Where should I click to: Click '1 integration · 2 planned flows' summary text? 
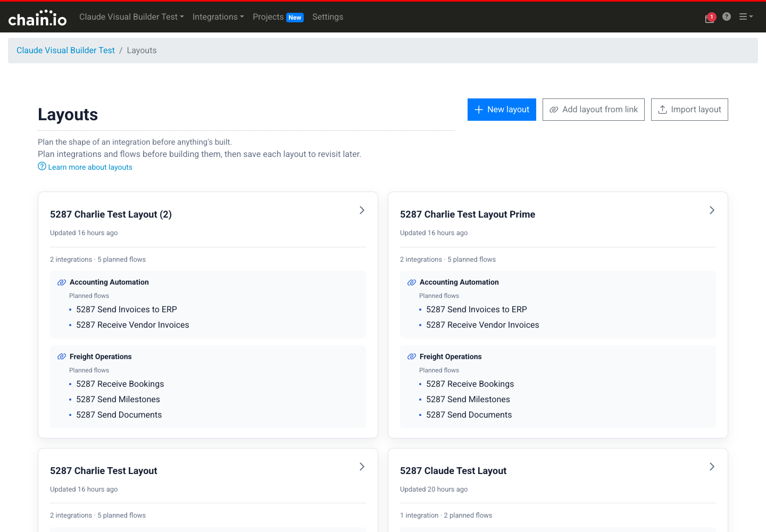click(x=446, y=516)
